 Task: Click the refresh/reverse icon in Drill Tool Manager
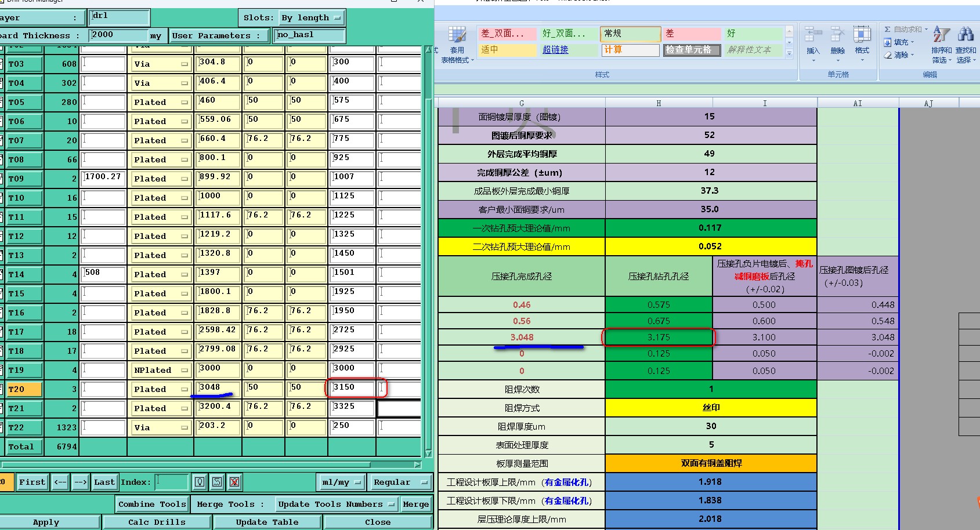click(x=217, y=482)
